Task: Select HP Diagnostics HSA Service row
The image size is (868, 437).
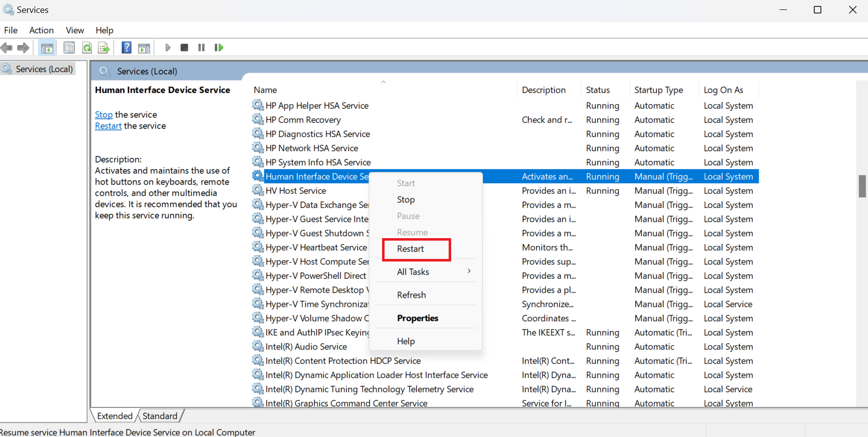Action: [x=505, y=134]
